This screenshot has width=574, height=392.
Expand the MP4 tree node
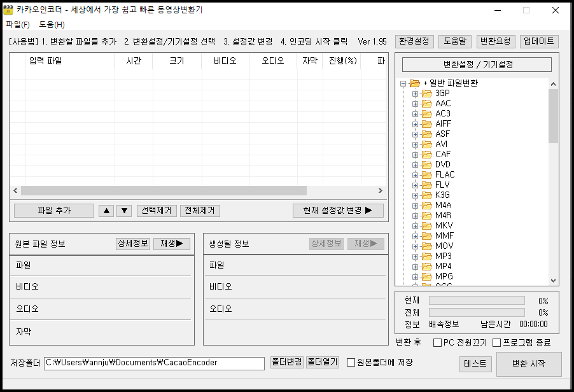[x=415, y=267]
